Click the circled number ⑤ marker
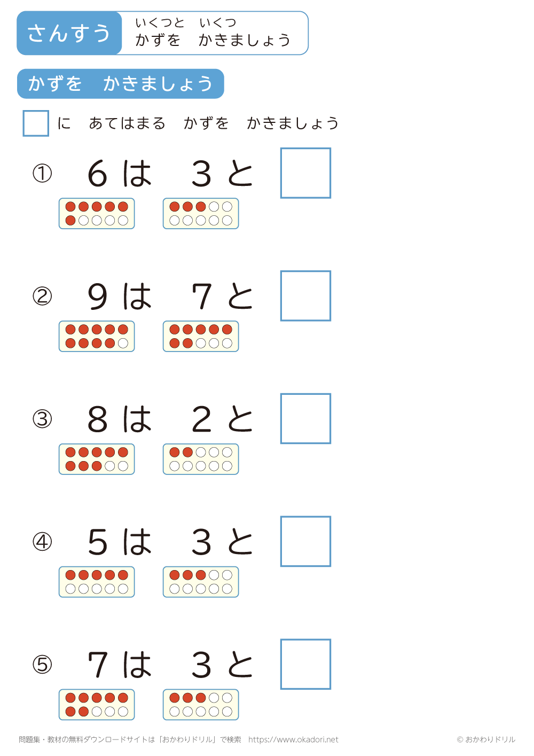The width and height of the screenshot is (534, 756). [42, 665]
